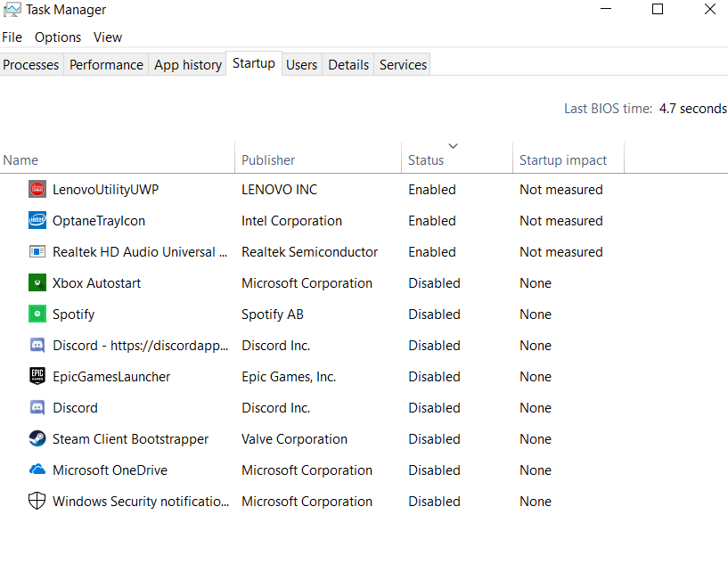728x572 pixels.
Task: Click the Spotify AB publisher cell
Action: click(x=272, y=315)
